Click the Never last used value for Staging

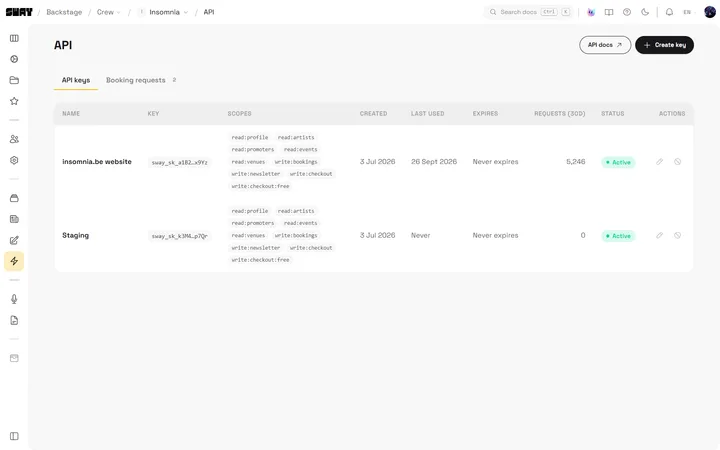(x=421, y=235)
